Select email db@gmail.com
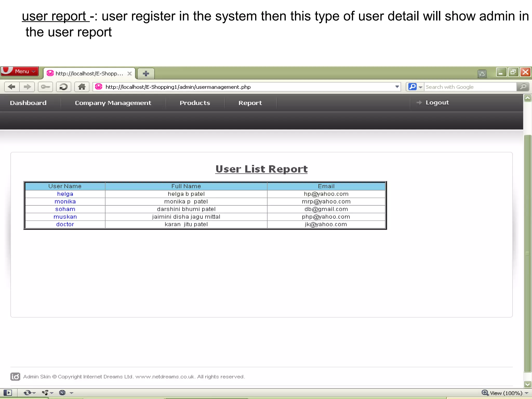Viewport: 532px width, 399px height. pyautogui.click(x=326, y=209)
